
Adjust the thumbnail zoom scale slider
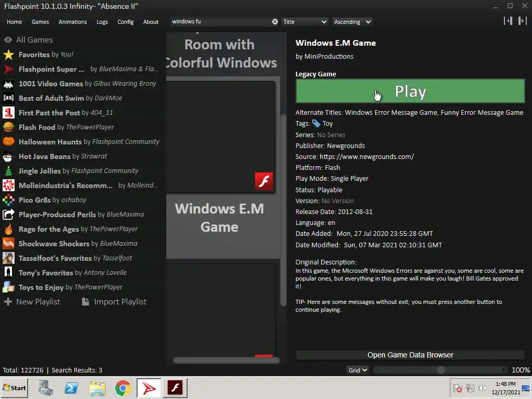441,370
